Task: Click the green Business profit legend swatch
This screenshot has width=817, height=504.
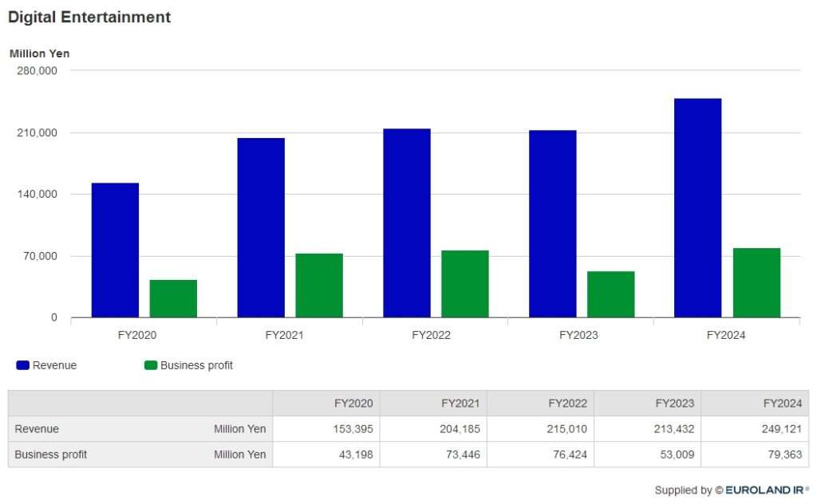Action: 150,365
